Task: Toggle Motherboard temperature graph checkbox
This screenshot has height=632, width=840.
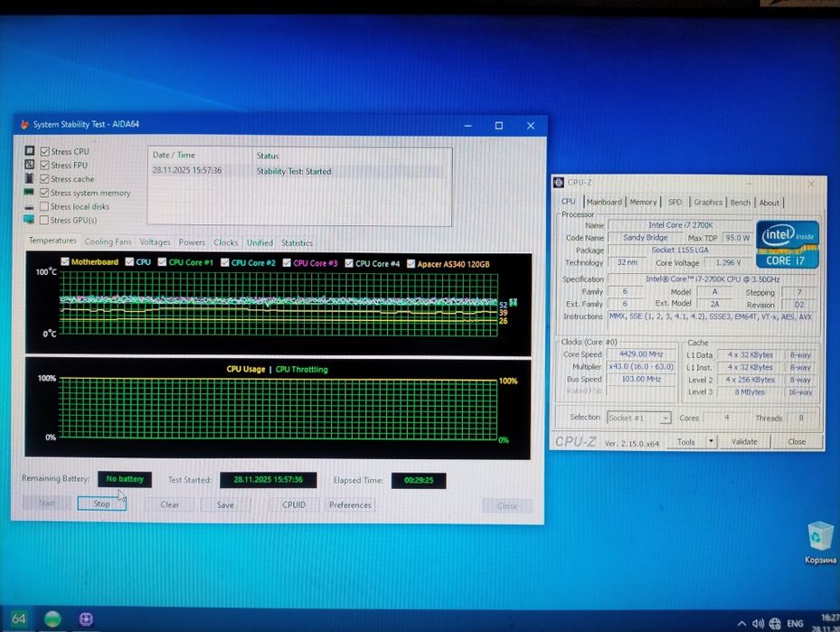Action: pyautogui.click(x=65, y=261)
